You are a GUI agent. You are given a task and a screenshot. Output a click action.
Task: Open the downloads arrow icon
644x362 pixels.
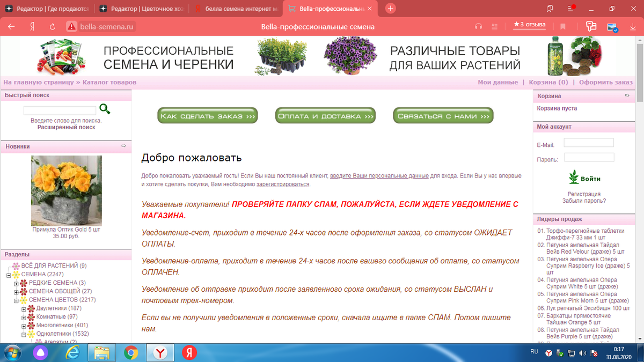coord(632,26)
